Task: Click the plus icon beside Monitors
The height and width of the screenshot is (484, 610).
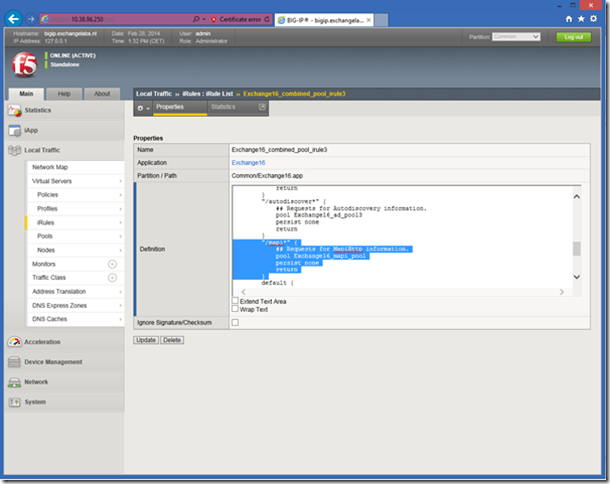Action: [112, 264]
